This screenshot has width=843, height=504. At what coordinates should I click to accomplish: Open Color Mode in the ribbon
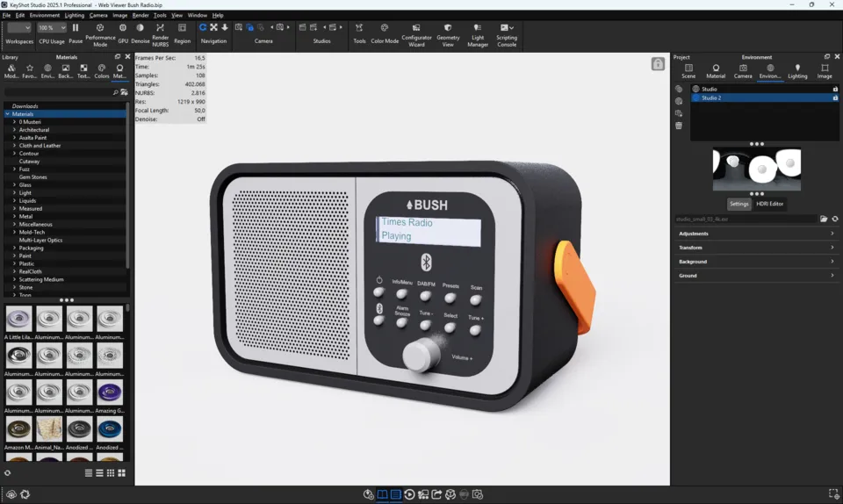point(385,32)
